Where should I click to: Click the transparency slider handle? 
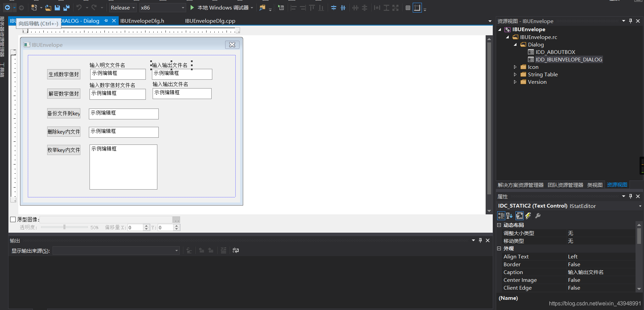click(64, 227)
